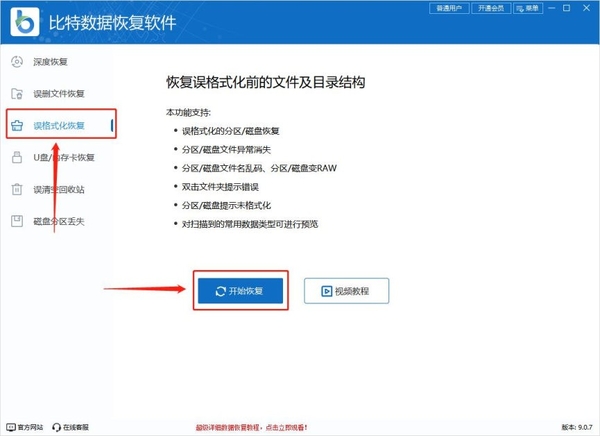
Task: Close the recovery software window
Action: point(586,8)
